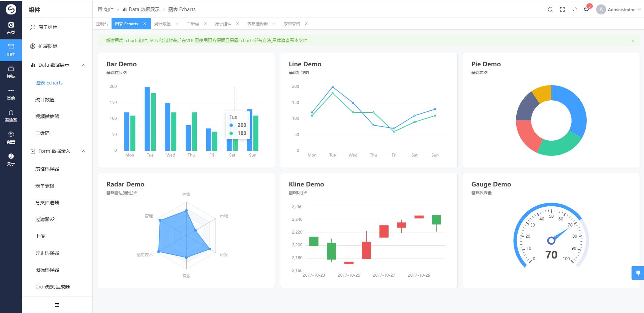Open the 首页 home sidebar icon
644x313 pixels.
[11, 28]
